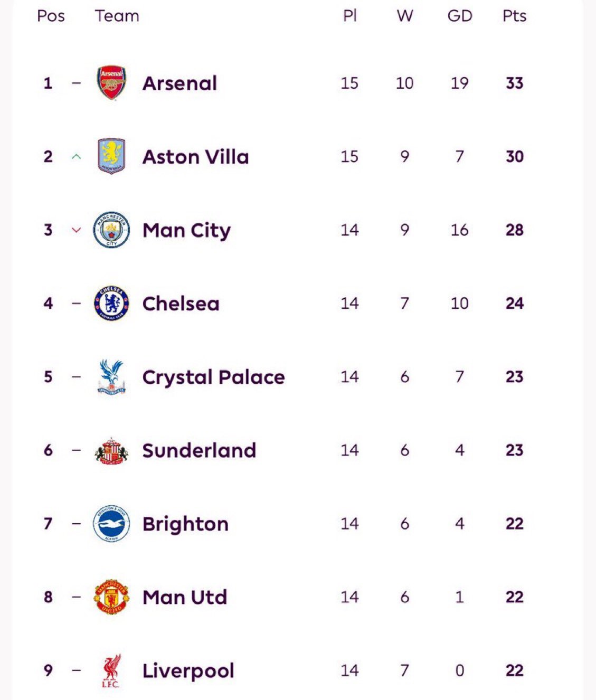
Task: Open the Brighton seagull badge
Action: 111,524
